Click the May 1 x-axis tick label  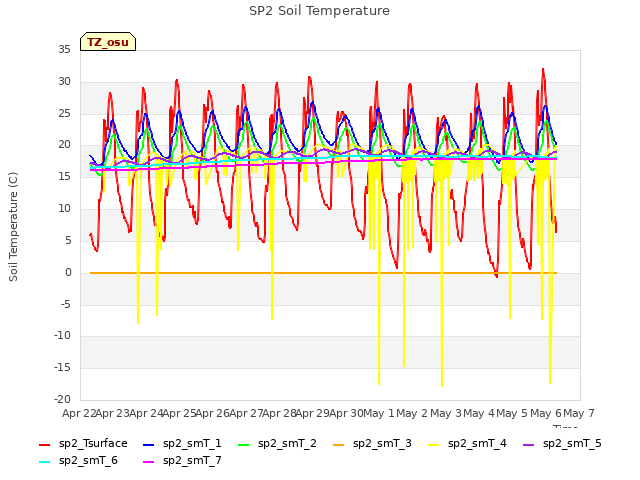(x=379, y=413)
